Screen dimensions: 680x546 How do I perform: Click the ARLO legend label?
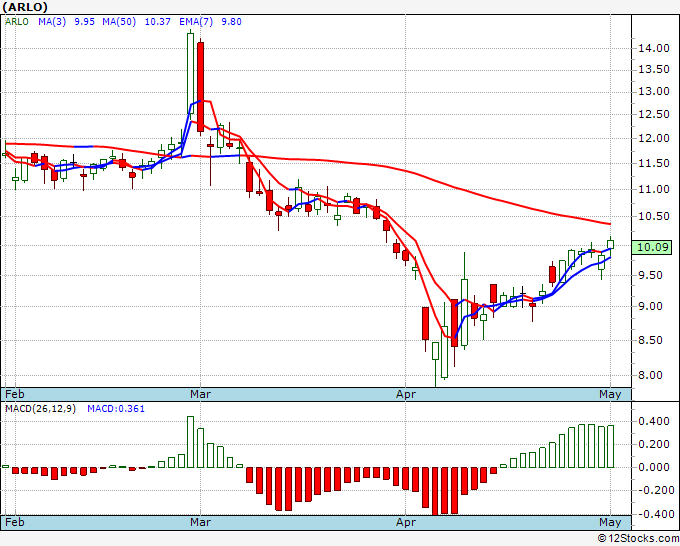(x=17, y=22)
